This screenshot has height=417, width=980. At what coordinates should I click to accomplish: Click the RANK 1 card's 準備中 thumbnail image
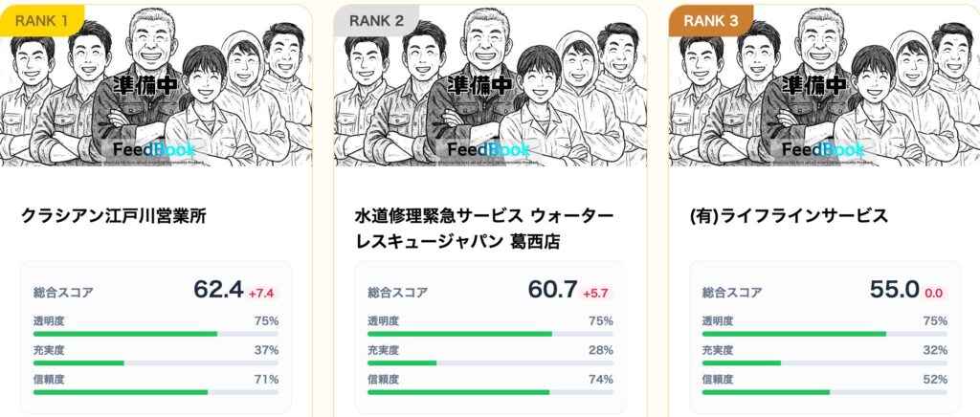click(156, 86)
